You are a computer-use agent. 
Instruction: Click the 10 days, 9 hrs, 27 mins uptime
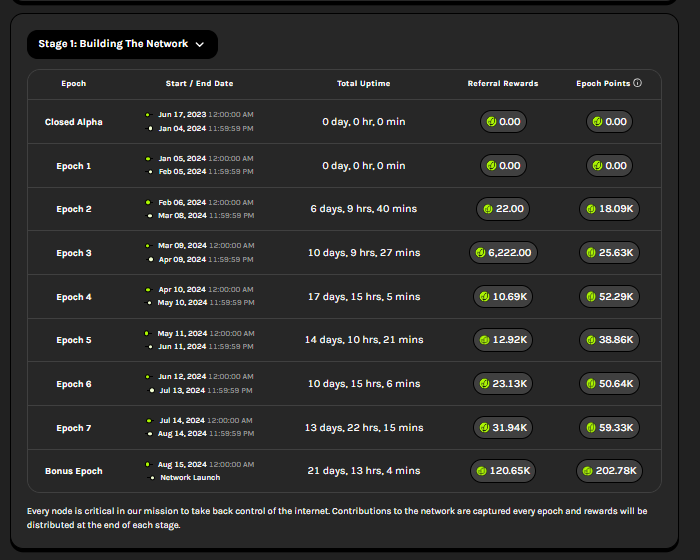pyautogui.click(x=364, y=253)
